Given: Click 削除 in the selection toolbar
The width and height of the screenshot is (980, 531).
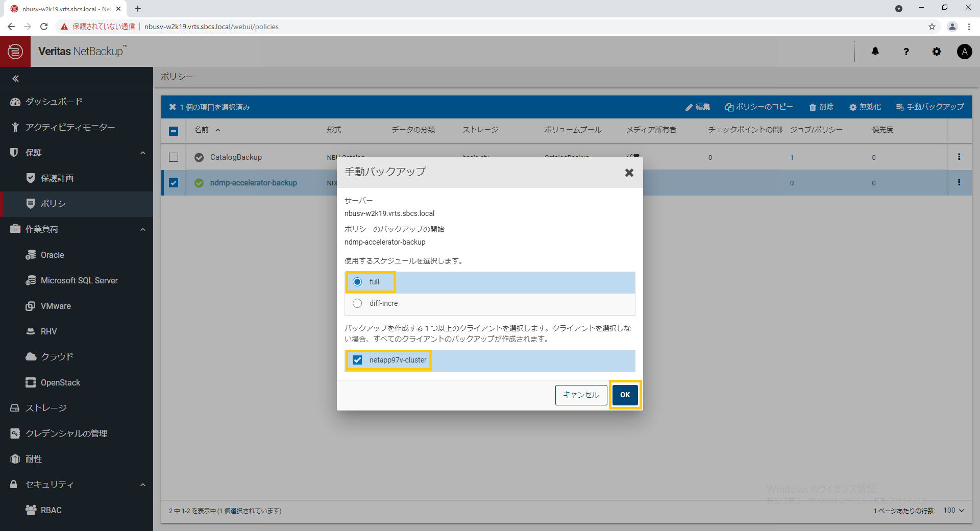Looking at the screenshot, I should click(821, 107).
